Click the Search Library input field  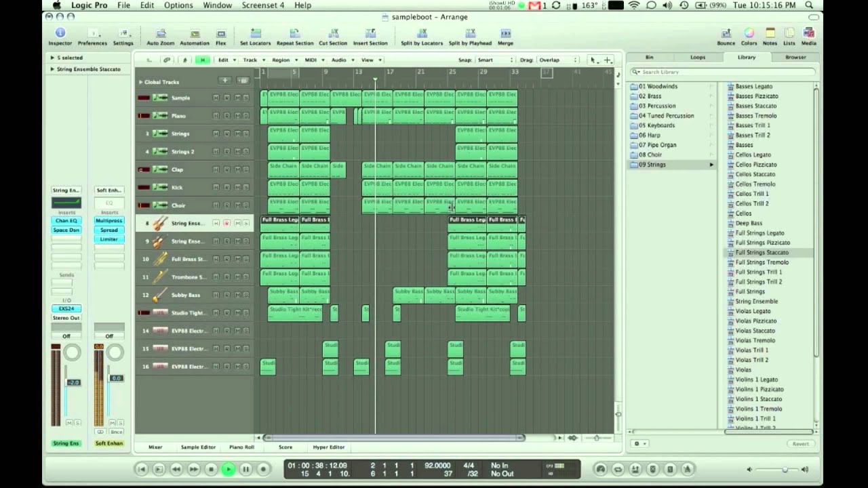point(723,72)
